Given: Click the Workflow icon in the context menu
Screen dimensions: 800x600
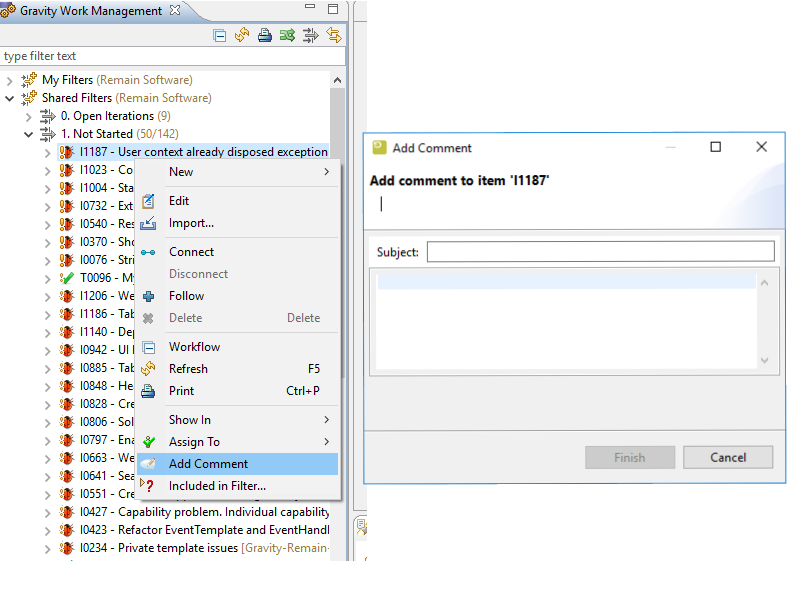Looking at the screenshot, I should tap(149, 347).
